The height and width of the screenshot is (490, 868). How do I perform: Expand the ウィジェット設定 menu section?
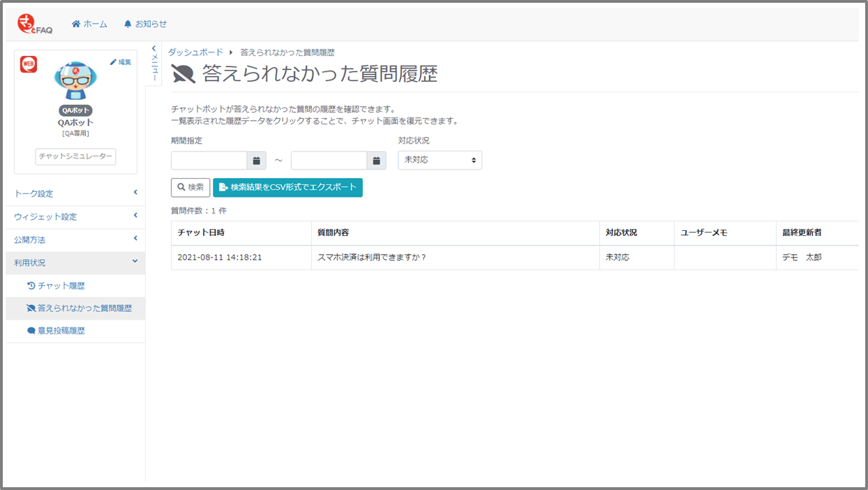click(x=75, y=216)
